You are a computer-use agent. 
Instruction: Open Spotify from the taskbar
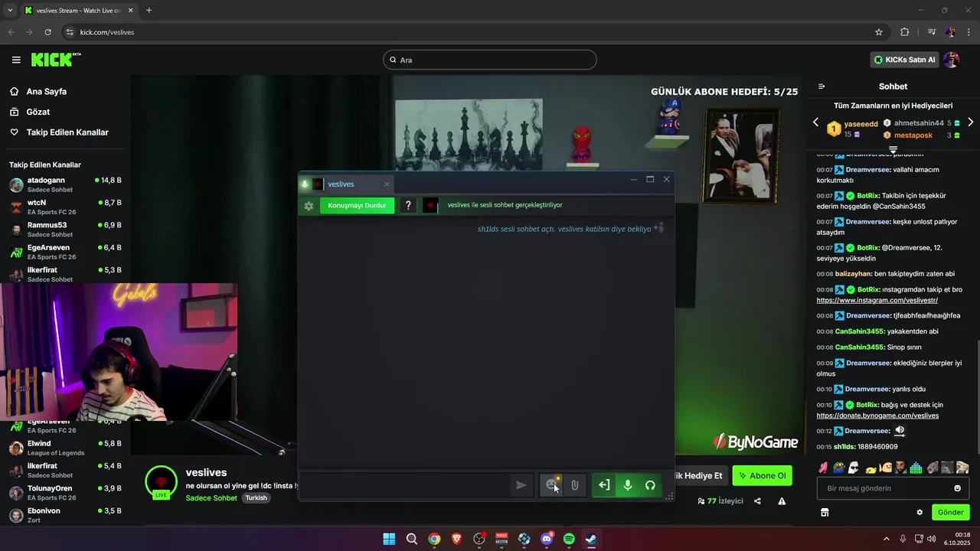pos(569,539)
